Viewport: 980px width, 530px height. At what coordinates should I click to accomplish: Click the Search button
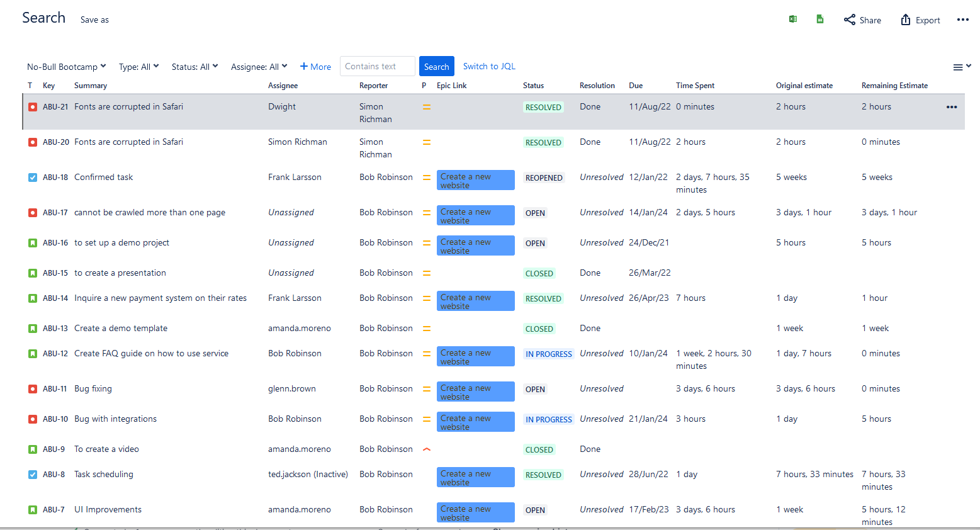click(436, 66)
